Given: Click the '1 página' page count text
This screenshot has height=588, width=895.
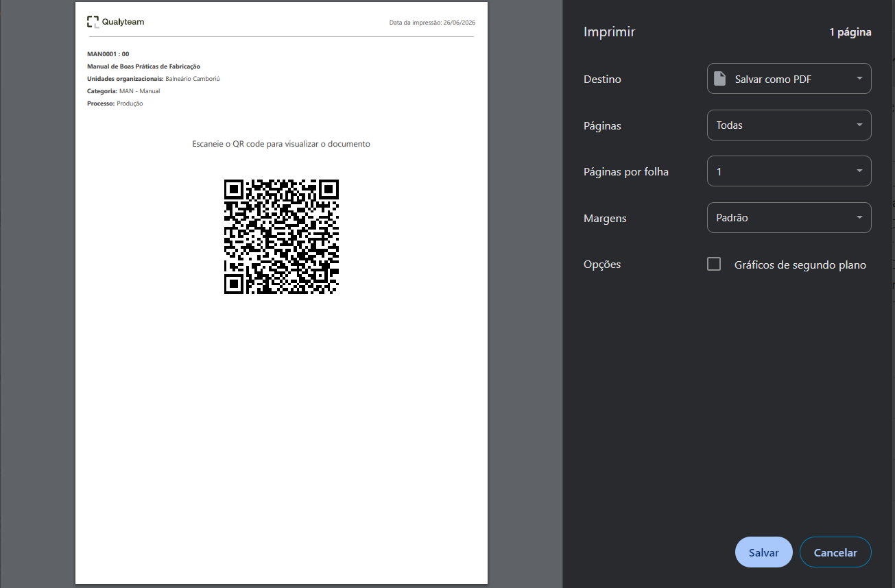Looking at the screenshot, I should click(x=850, y=32).
